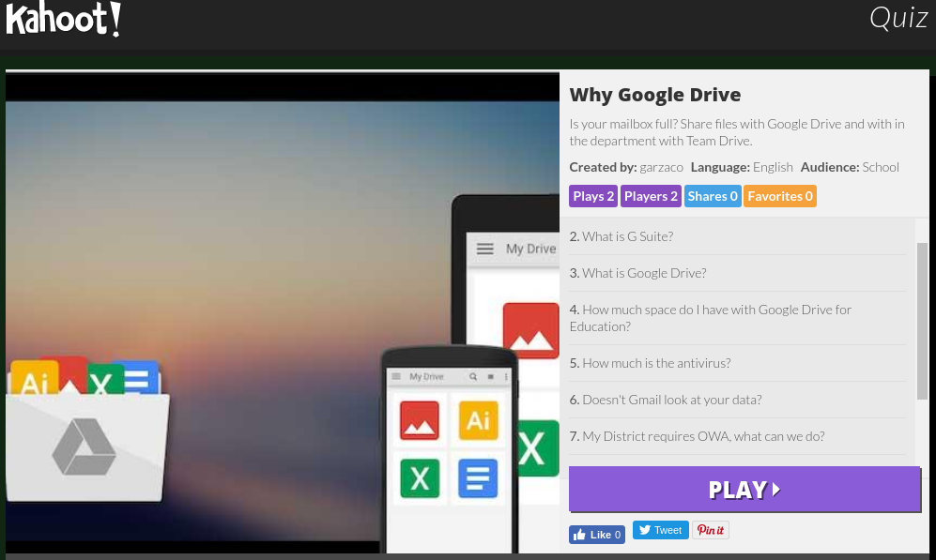This screenshot has height=560, width=936.
Task: Click the Twitter bird icon in Tweet button
Action: pyautogui.click(x=645, y=530)
